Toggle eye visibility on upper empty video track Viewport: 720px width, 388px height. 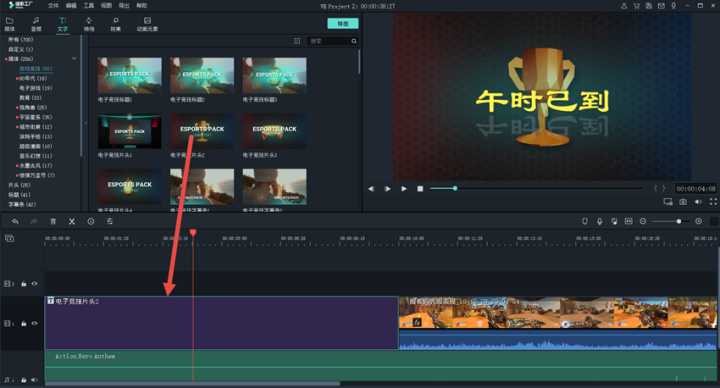[x=34, y=284]
